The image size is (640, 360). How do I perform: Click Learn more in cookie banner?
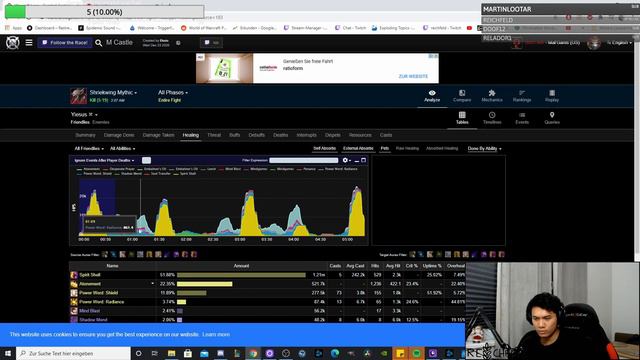click(216, 335)
